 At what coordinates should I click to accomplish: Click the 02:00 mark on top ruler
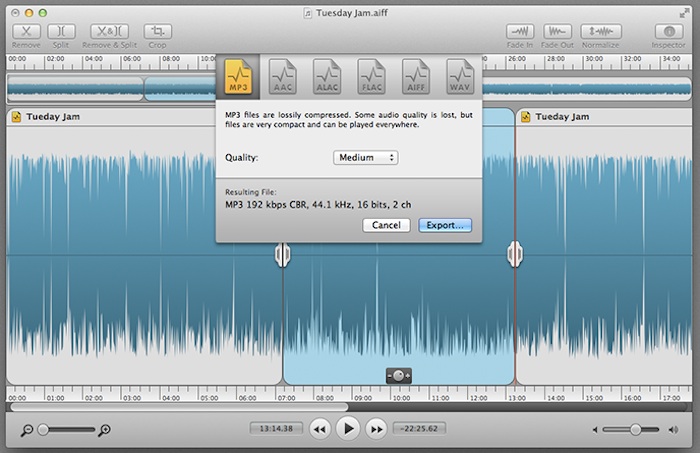55,59
